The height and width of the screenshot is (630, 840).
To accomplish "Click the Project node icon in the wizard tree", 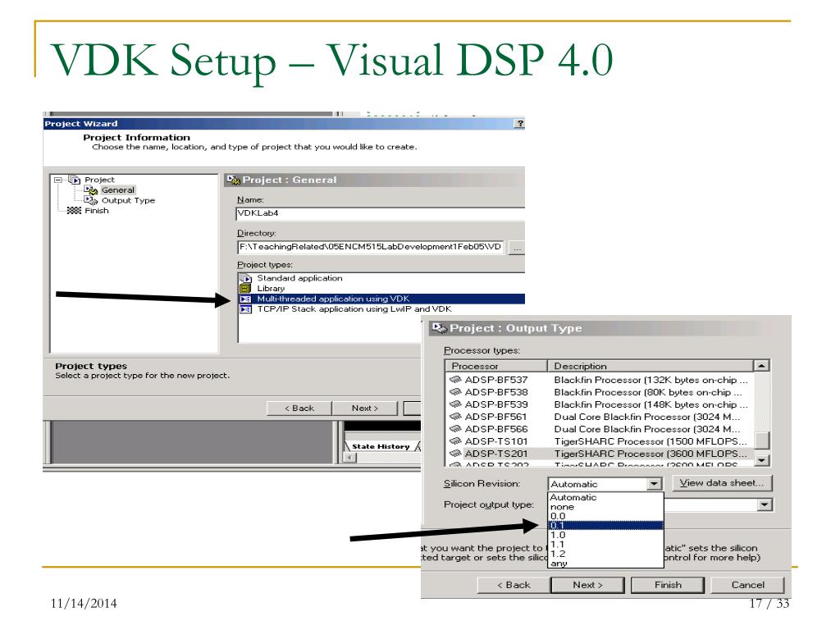I will click(75, 180).
